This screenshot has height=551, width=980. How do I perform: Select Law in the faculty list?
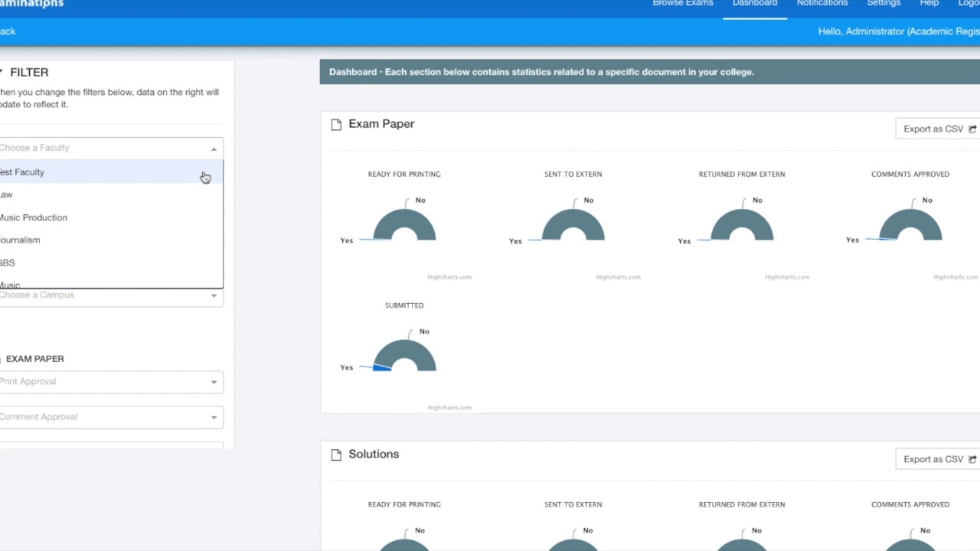tap(111, 194)
